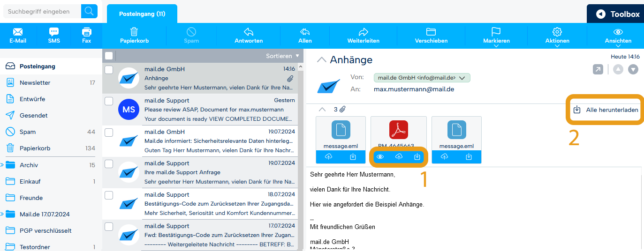Save the leftmost message.eml to cloud
The height and width of the screenshot is (251, 644).
pos(328,157)
